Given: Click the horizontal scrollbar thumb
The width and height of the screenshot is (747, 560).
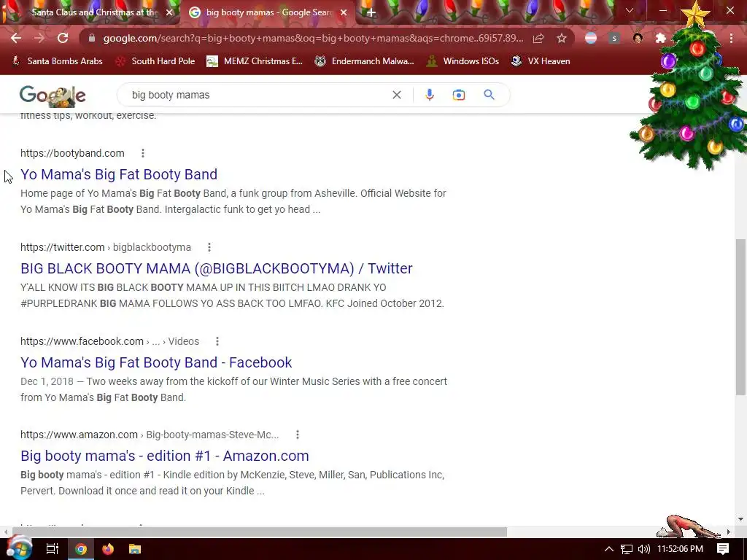Looking at the screenshot, I should pos(260,532).
